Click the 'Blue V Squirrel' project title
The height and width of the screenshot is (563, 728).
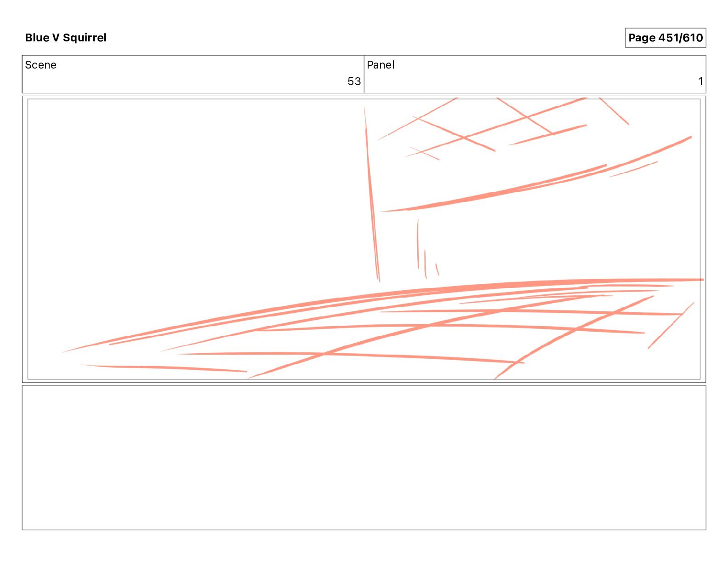click(66, 38)
